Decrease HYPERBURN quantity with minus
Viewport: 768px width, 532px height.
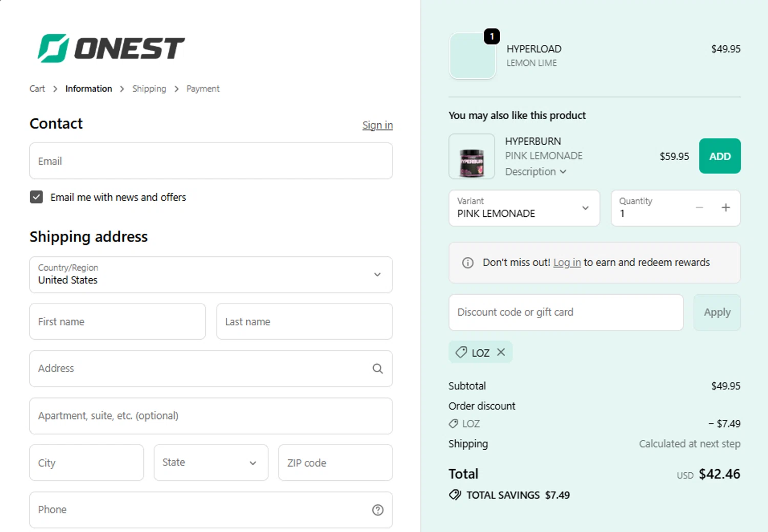click(699, 208)
